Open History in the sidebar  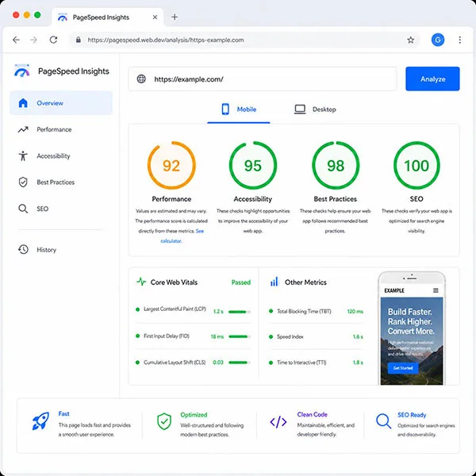[x=61, y=250]
